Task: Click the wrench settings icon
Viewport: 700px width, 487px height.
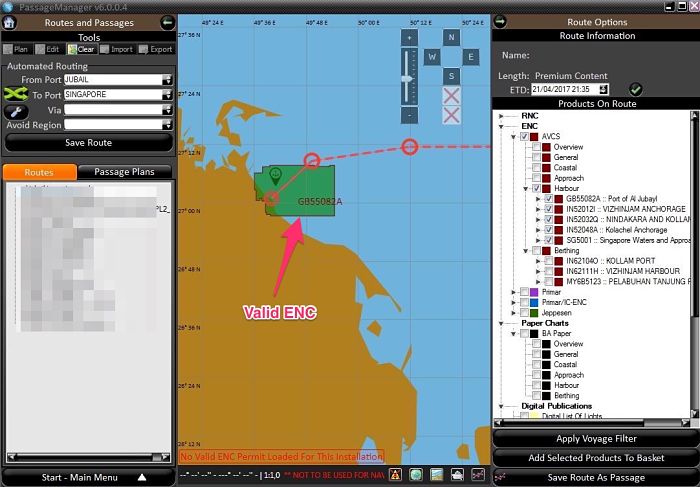Action: click(x=15, y=110)
